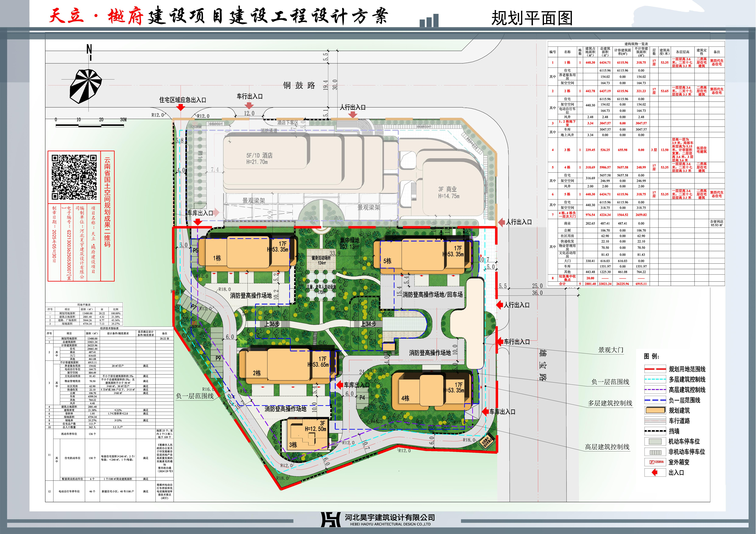Click the 1250KVA transformer symbol in the legend
The height and width of the screenshot is (534, 756).
tap(656, 462)
